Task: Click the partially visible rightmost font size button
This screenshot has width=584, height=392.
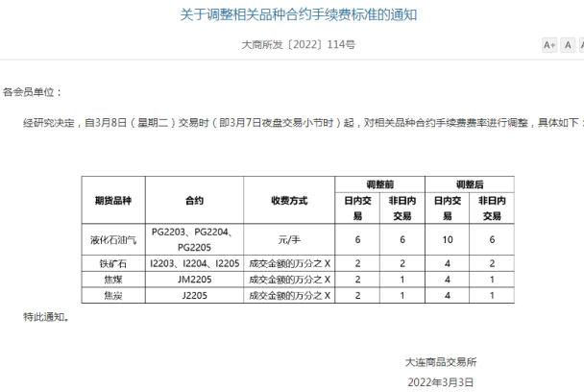Action: click(581, 45)
